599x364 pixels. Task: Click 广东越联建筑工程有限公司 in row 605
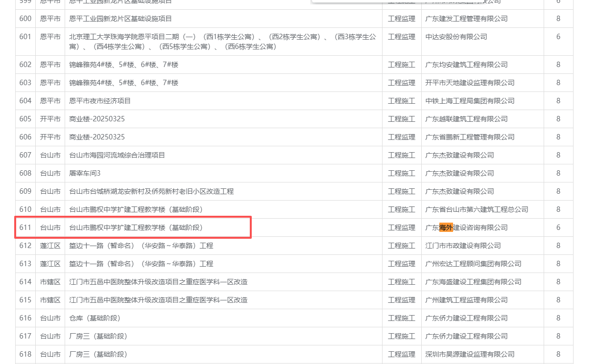tap(466, 119)
